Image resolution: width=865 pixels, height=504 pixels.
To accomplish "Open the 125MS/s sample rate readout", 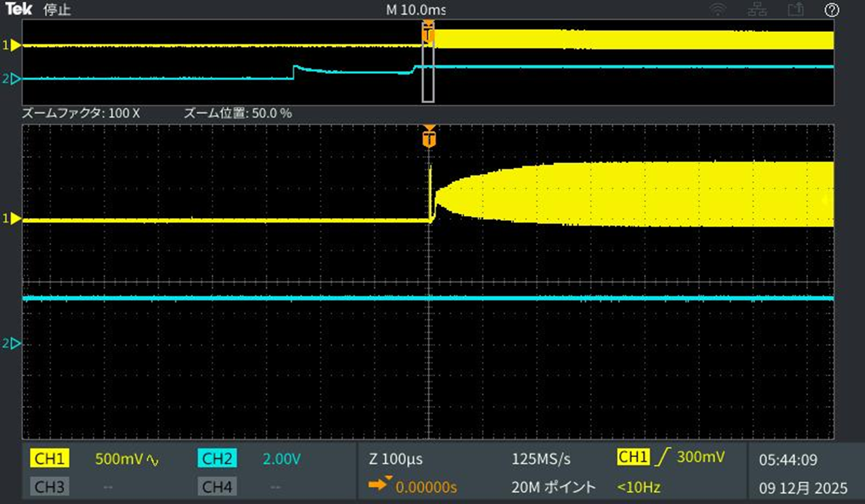I will click(541, 459).
